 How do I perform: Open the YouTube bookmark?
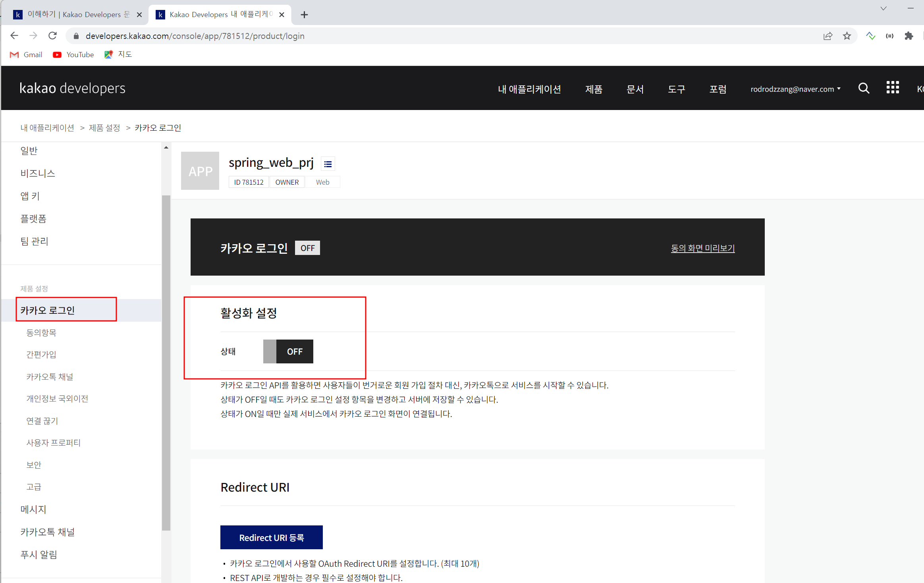pyautogui.click(x=73, y=54)
